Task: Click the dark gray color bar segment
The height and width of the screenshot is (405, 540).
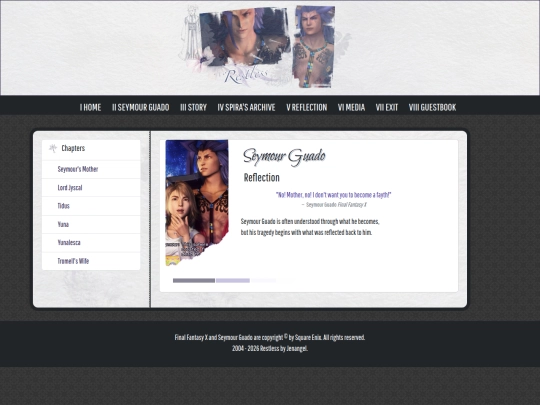Action: click(194, 281)
